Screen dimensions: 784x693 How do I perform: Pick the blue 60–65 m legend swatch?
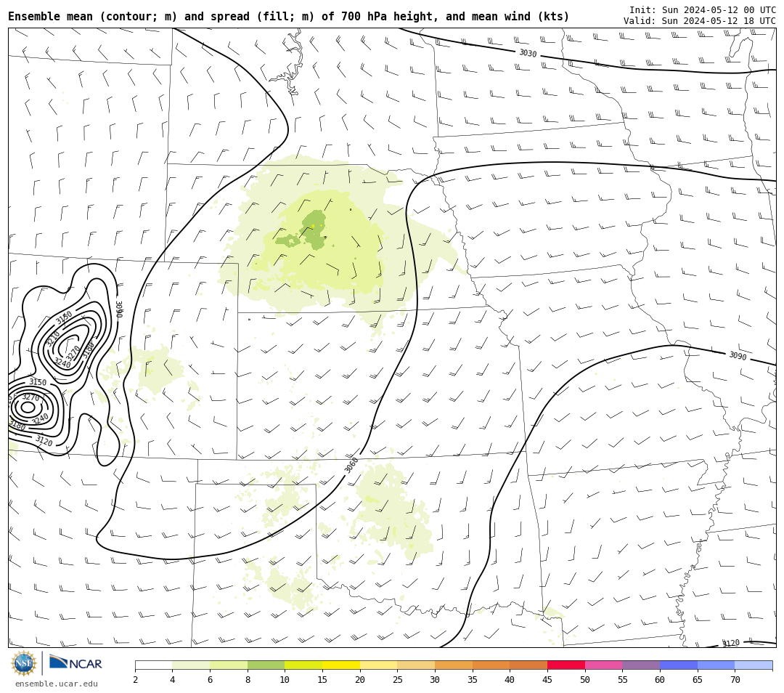click(679, 665)
